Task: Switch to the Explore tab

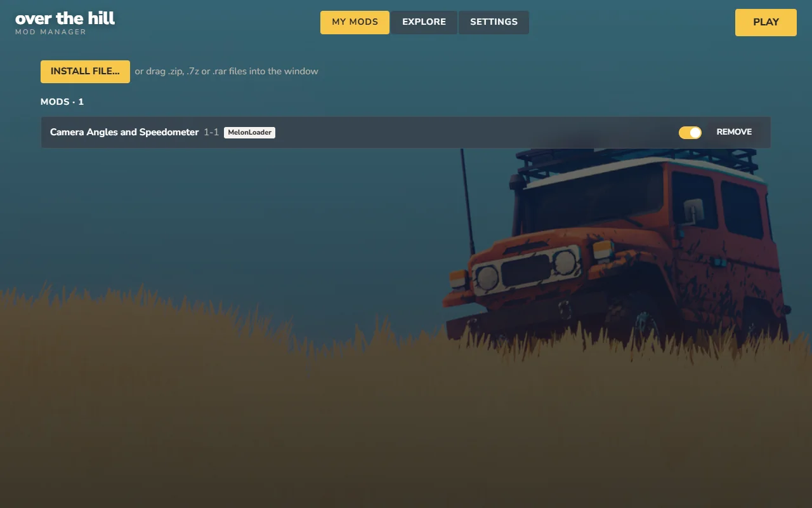Action: (424, 22)
